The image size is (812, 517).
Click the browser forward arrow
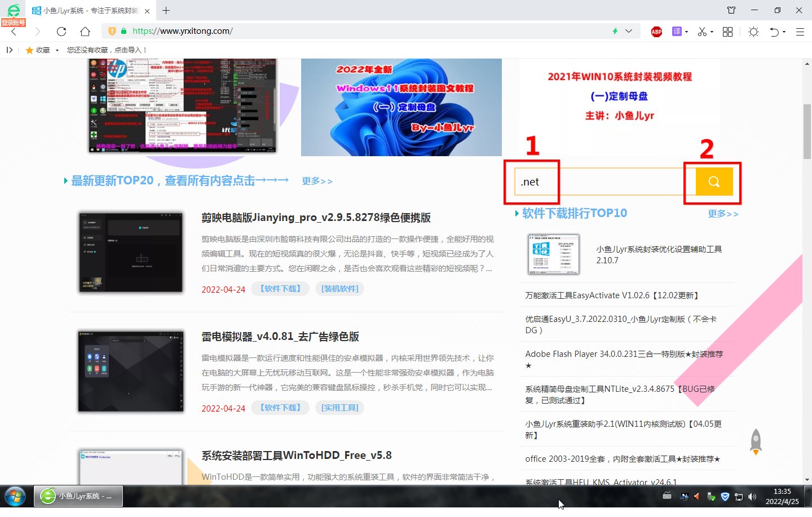click(x=38, y=32)
